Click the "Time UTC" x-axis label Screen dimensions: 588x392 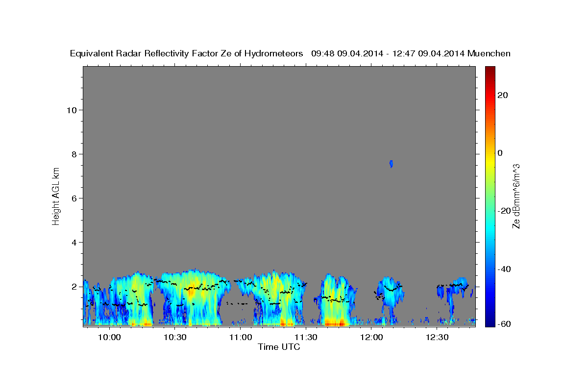(279, 347)
